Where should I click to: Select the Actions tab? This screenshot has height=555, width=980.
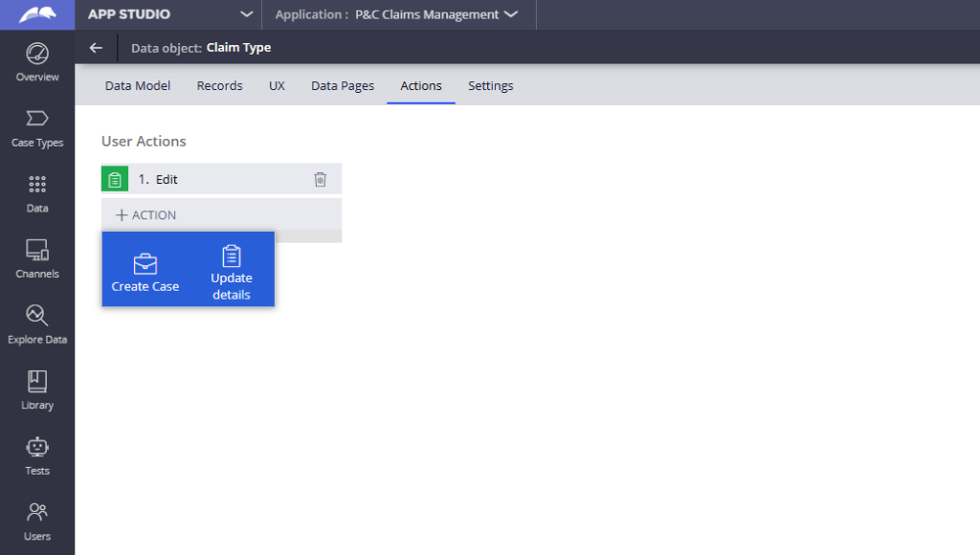(421, 85)
